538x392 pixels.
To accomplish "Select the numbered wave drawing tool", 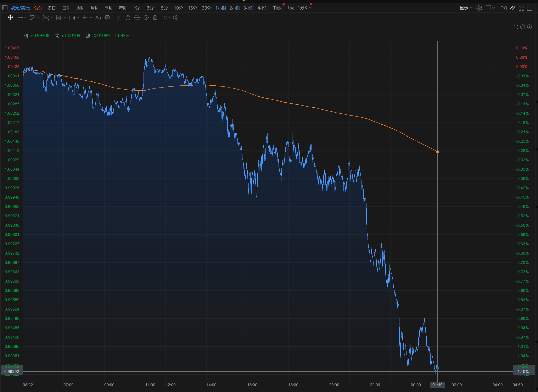I will [x=46, y=18].
